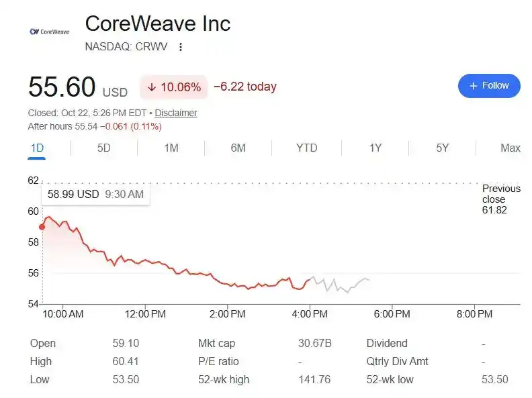View the 1Y chart range
This screenshot has height=398, width=532.
point(375,148)
